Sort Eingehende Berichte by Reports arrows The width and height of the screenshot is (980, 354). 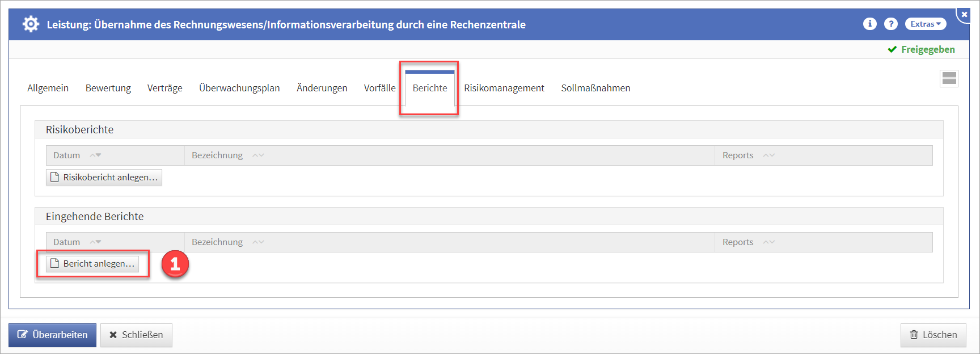768,242
